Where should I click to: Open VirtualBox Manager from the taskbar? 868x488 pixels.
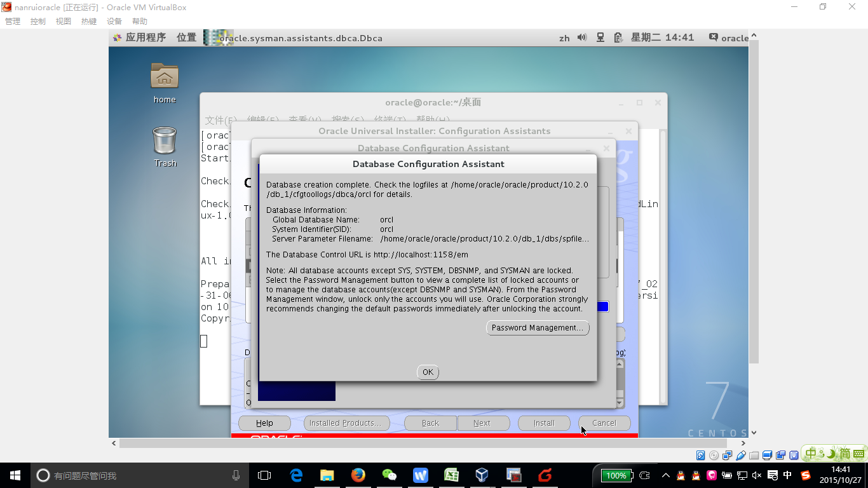click(x=482, y=475)
